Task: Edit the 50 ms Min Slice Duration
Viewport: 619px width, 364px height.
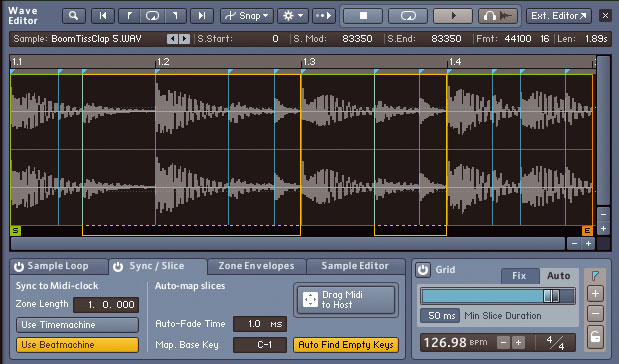Action: click(x=441, y=316)
